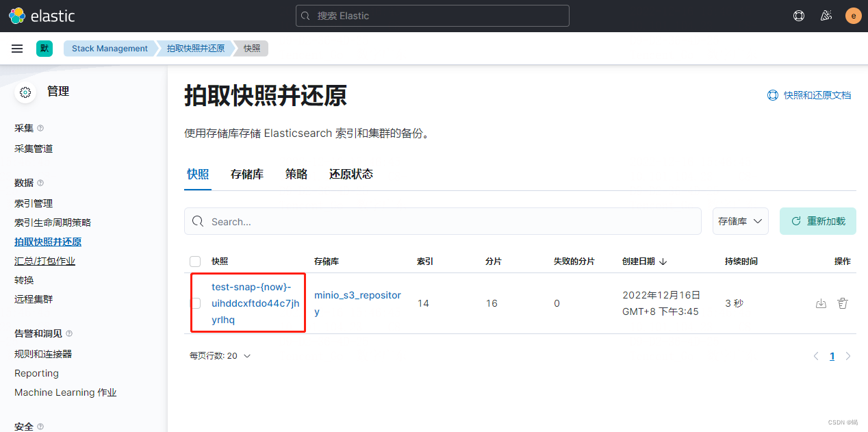Viewport: 868px width, 432px height.
Task: Click the info icon next to 数据
Action: 40,183
